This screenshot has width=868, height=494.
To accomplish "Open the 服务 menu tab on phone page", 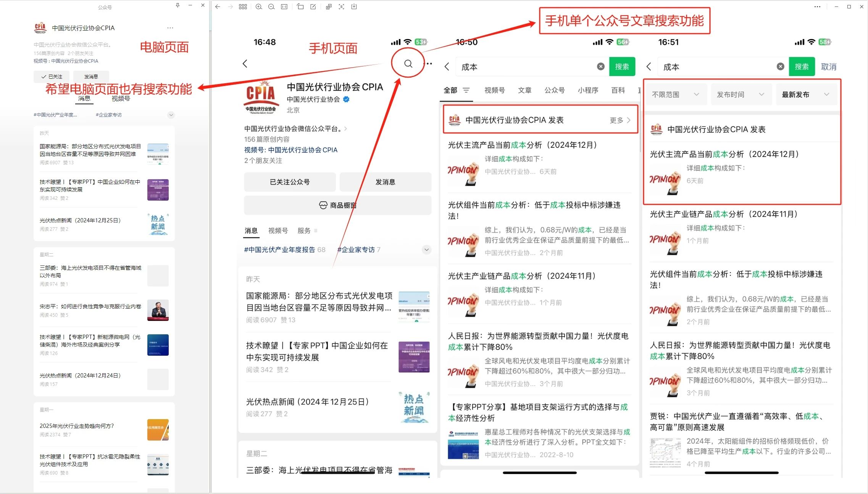I will (x=307, y=230).
